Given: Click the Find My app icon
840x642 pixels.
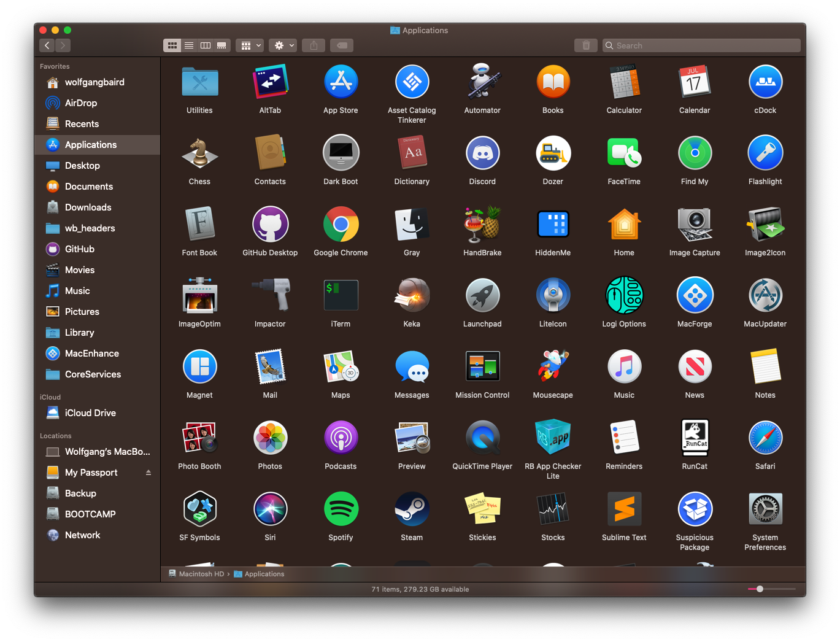Looking at the screenshot, I should point(695,153).
